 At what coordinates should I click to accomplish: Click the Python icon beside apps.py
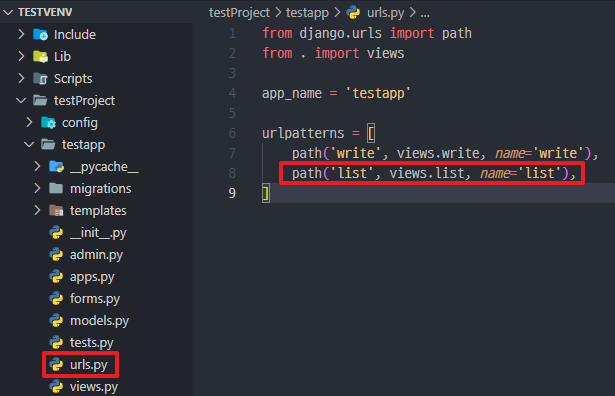click(x=56, y=276)
